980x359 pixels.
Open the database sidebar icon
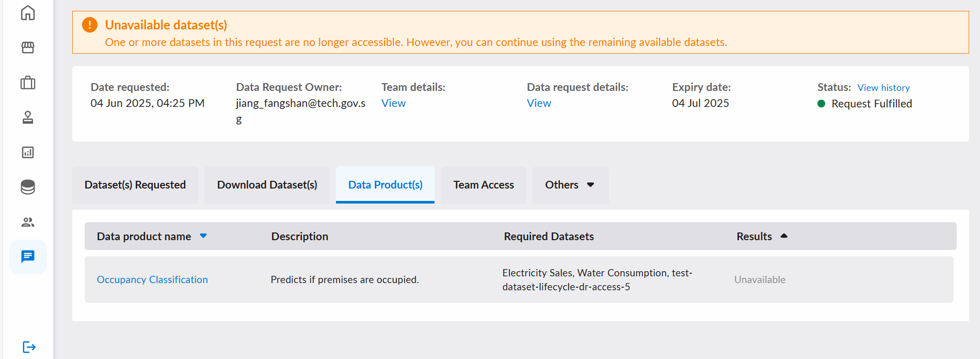(28, 187)
